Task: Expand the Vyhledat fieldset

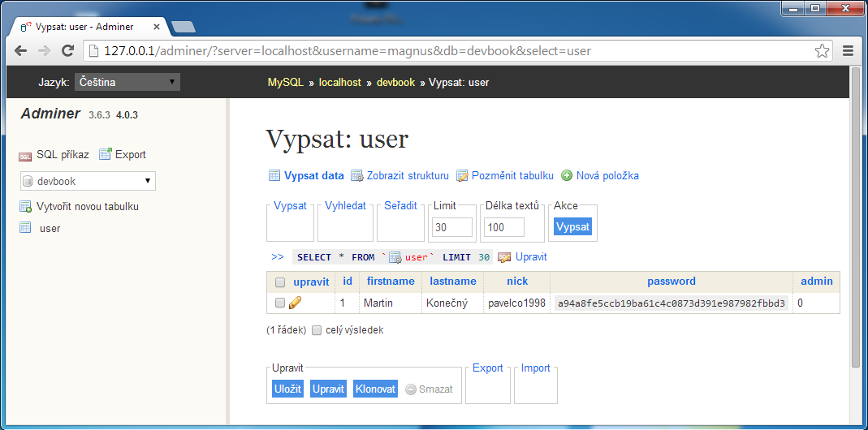Action: (345, 206)
